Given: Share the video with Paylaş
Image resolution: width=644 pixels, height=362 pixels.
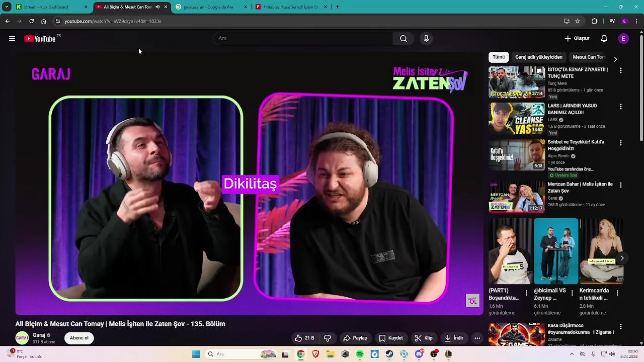Looking at the screenshot, I should point(355,338).
